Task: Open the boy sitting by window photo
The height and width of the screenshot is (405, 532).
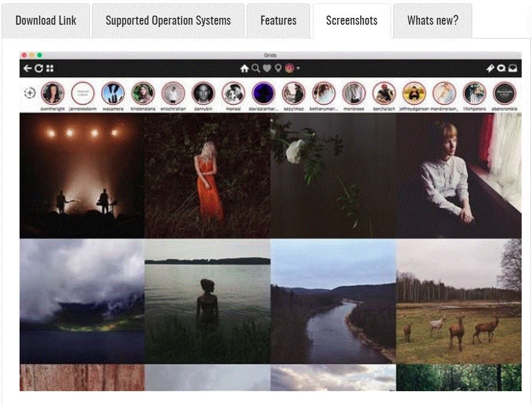Action: tap(459, 175)
